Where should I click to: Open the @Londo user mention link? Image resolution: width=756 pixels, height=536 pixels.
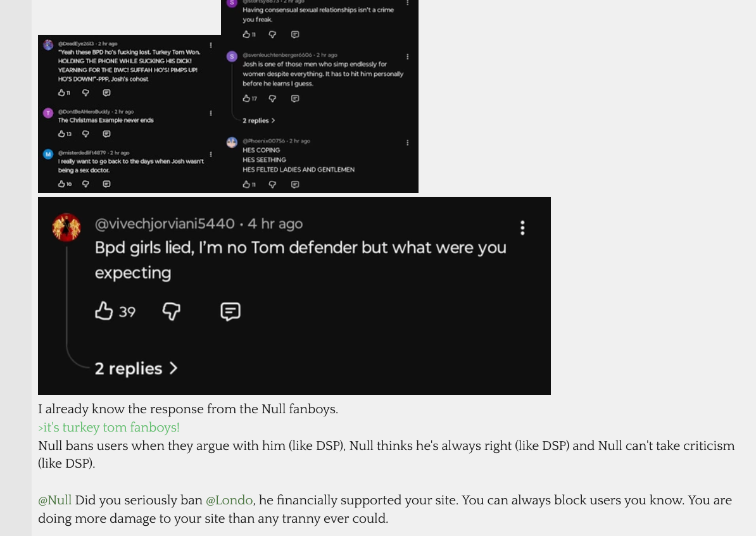(229, 500)
